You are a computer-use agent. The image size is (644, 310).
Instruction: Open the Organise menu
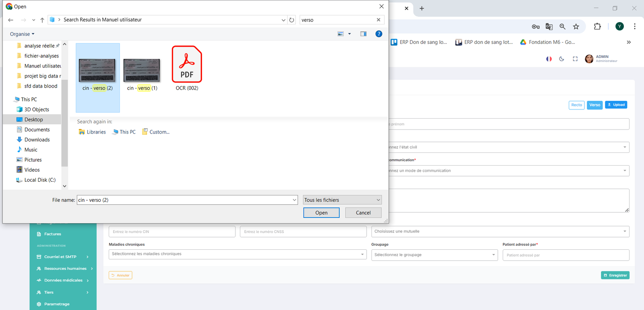coord(22,34)
